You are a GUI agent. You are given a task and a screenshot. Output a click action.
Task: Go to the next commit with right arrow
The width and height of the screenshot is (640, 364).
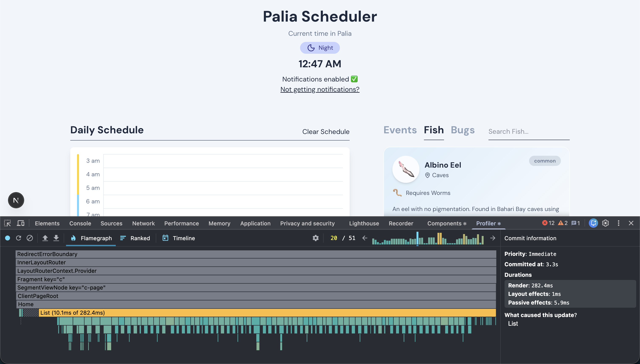tap(492, 238)
